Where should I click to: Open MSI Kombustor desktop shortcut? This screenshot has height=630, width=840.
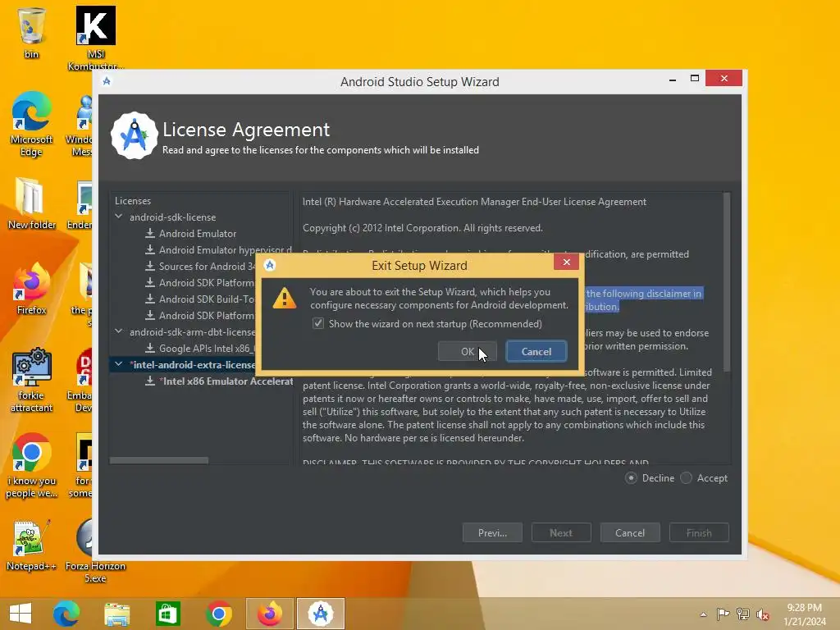click(x=95, y=38)
